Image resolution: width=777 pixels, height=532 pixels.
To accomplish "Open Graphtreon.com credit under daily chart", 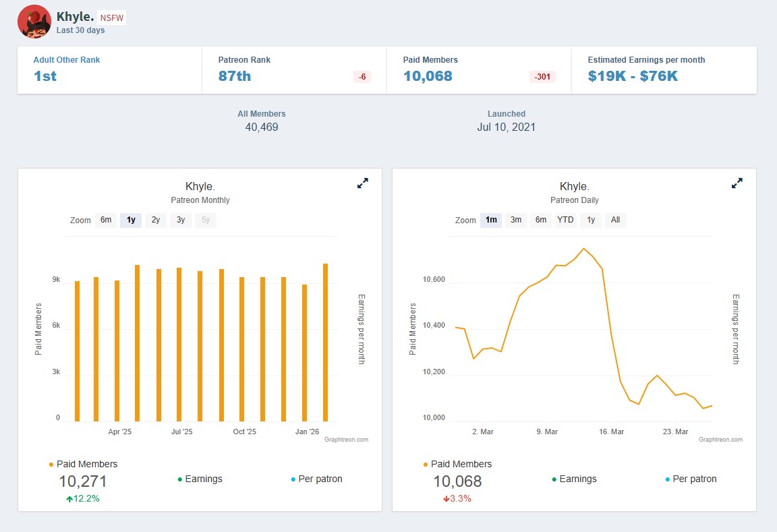I will 720,440.
